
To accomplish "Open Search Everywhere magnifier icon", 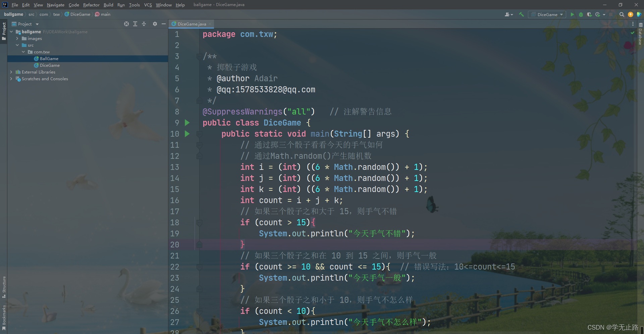I will [622, 14].
